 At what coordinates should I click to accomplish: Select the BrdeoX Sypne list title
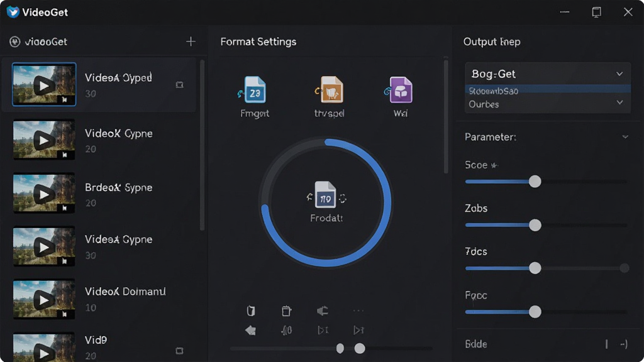(119, 187)
